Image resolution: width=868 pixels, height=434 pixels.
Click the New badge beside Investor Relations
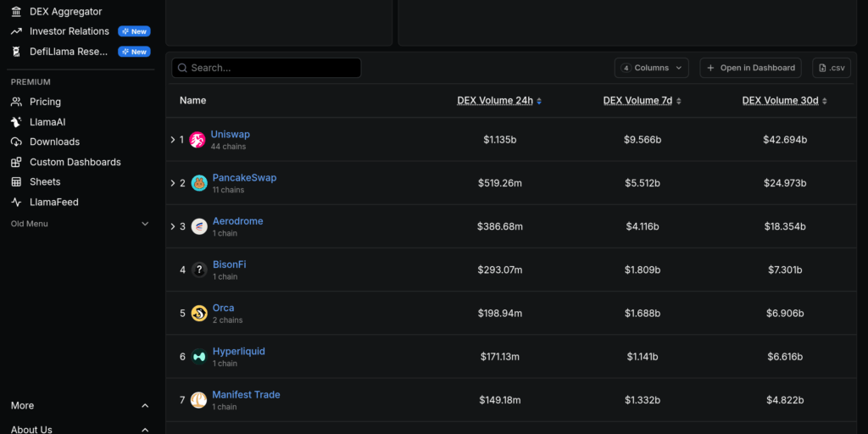tap(135, 31)
